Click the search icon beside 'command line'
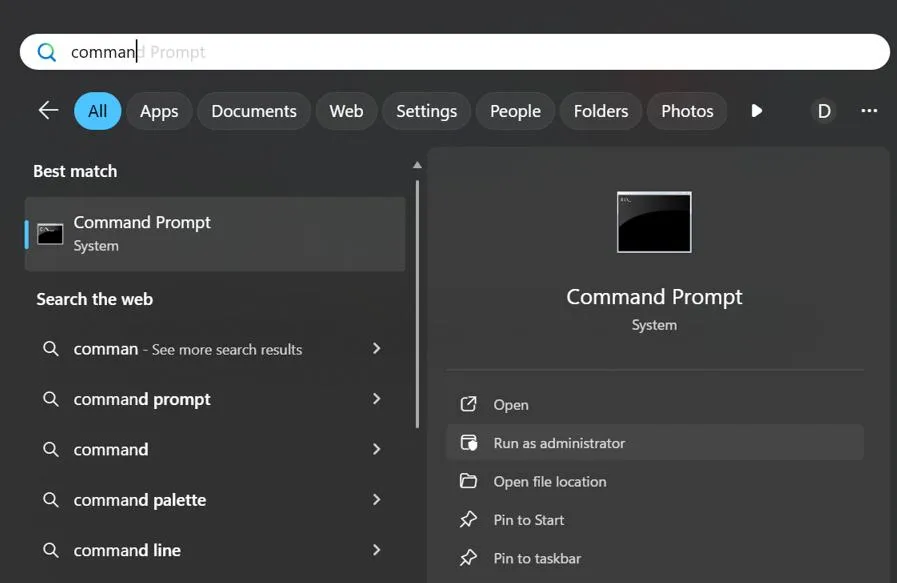Viewport: 897px width, 583px height. click(51, 550)
